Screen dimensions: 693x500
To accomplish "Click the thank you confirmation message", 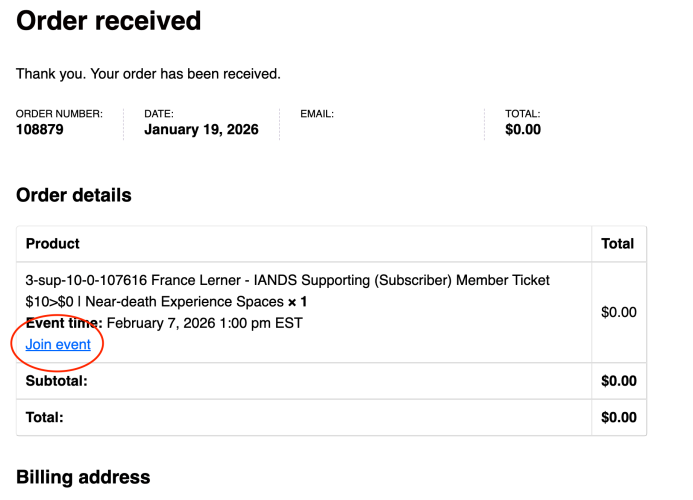I will click(148, 74).
